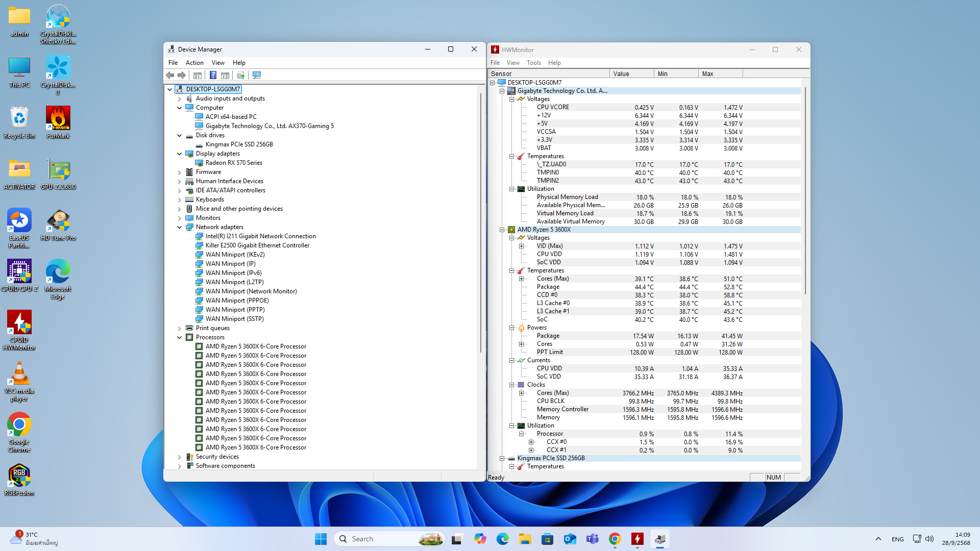This screenshot has width=980, height=551.
Task: Click Show/Hide Action Pane toolbar icon
Action: click(225, 75)
